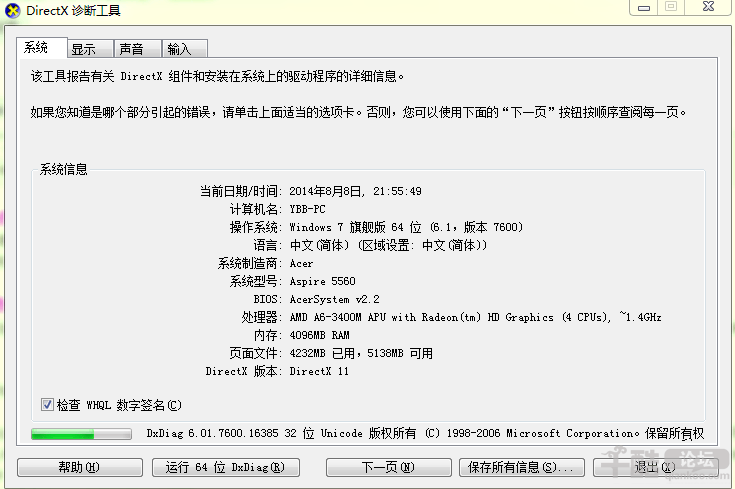Image resolution: width=735 pixels, height=489 pixels.
Task: Click the DirectX title bar icon
Action: tap(13, 10)
